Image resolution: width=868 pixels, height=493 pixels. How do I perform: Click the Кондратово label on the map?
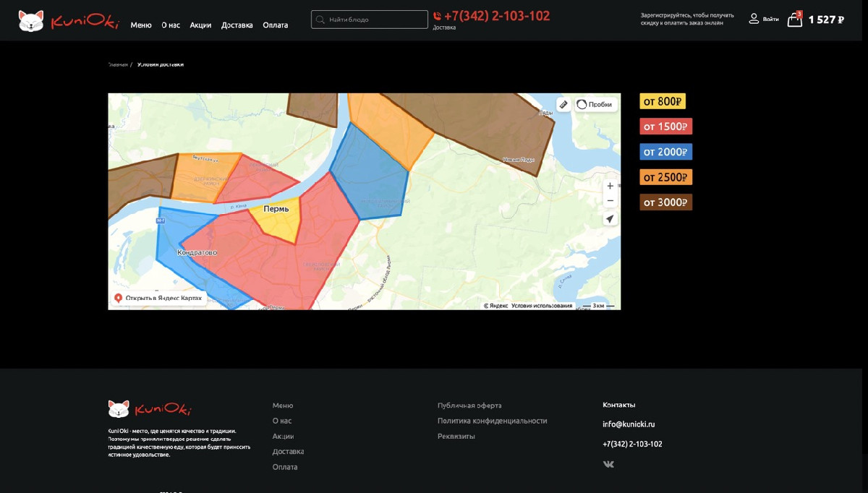[197, 252]
